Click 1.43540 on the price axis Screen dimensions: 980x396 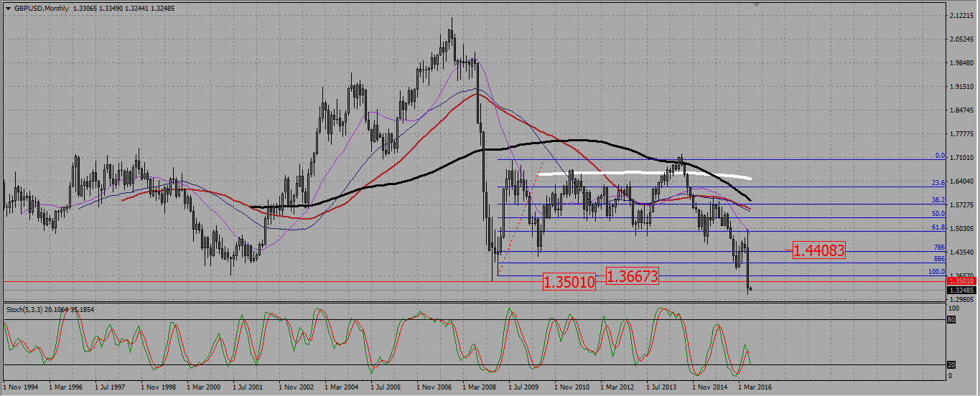(x=963, y=253)
